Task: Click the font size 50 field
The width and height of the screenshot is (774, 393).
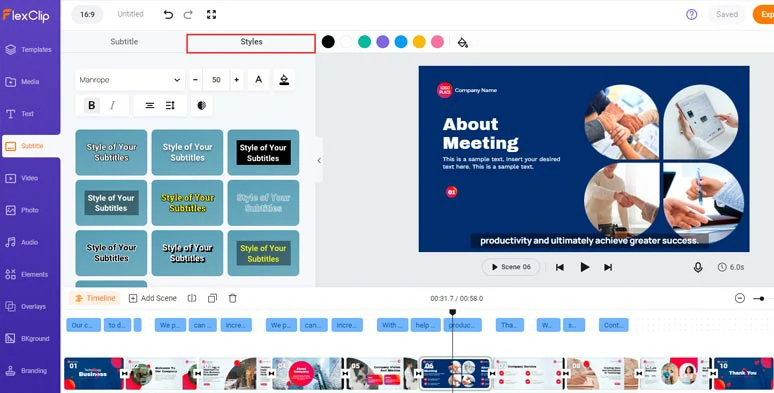Action: point(216,80)
